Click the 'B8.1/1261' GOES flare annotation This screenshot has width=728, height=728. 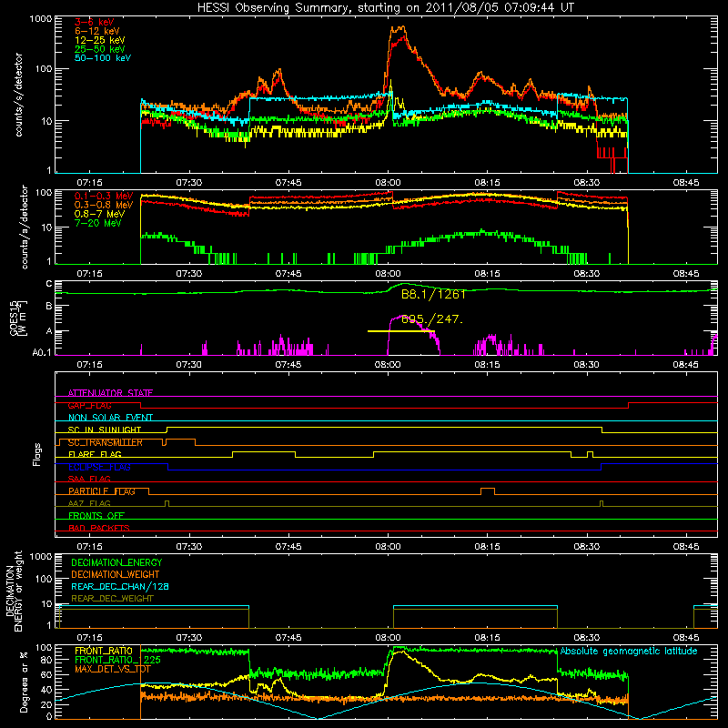coord(433,294)
